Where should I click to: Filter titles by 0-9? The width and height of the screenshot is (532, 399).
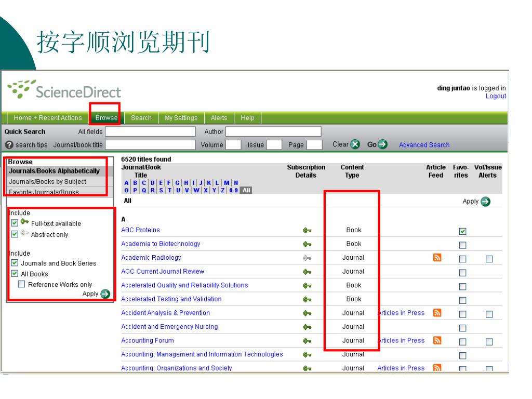coord(233,190)
